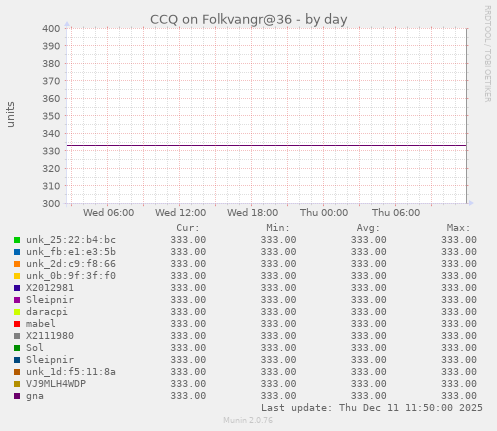Select the Sol legend label
Viewport: 497px width, 431px height.
35,348
